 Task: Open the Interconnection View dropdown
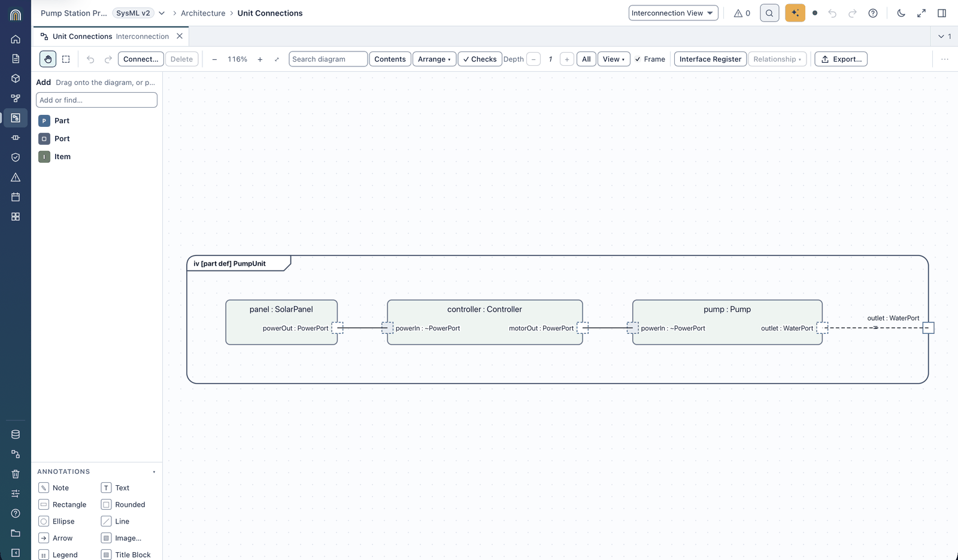[x=673, y=13]
